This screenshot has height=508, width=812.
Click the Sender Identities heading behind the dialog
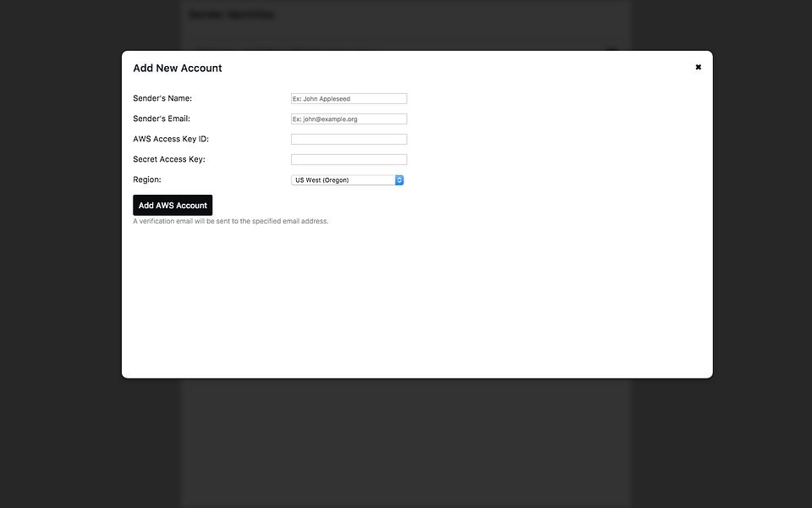pos(231,14)
